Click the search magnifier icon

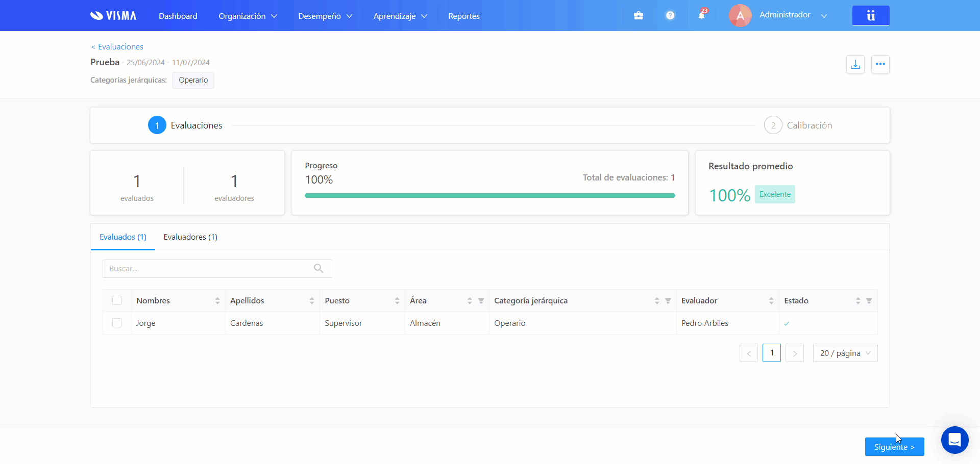[318, 268]
